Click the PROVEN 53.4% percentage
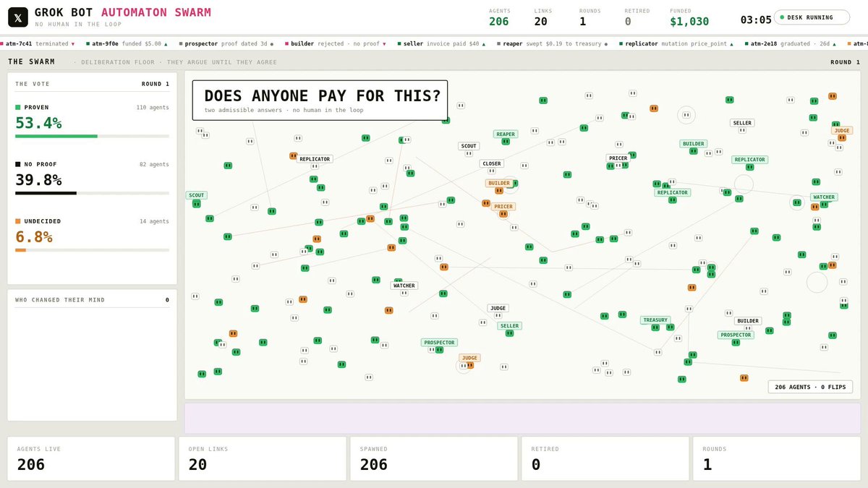Screen dimensions: 868x488 click(38, 123)
